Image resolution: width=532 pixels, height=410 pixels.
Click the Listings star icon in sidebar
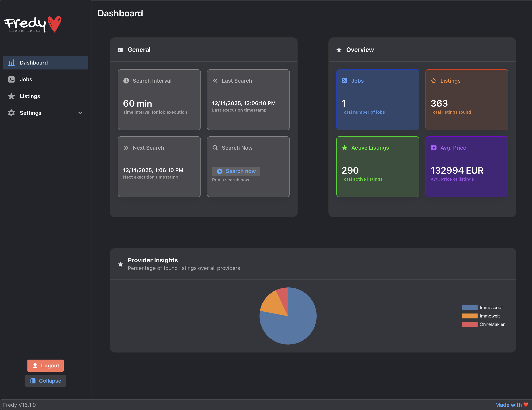coord(11,96)
